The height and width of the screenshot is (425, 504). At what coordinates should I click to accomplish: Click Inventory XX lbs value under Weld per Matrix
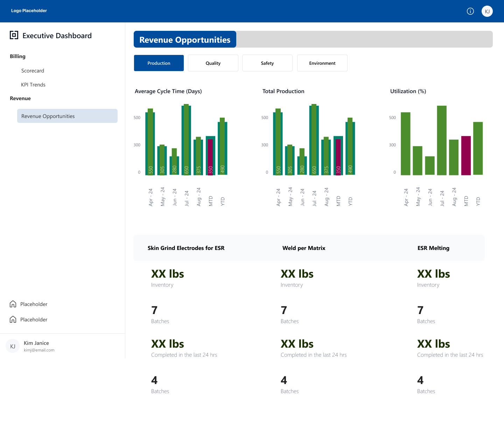(297, 274)
